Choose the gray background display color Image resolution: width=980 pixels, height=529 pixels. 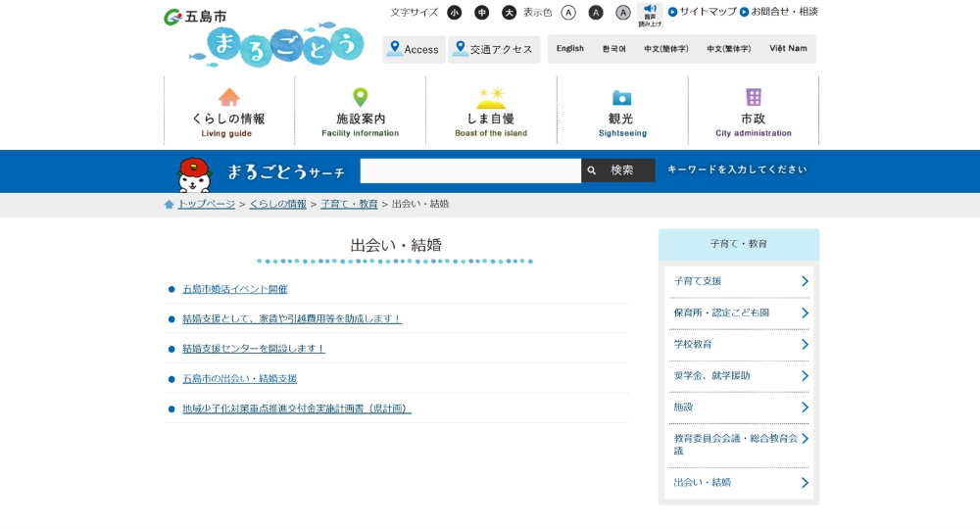click(623, 13)
